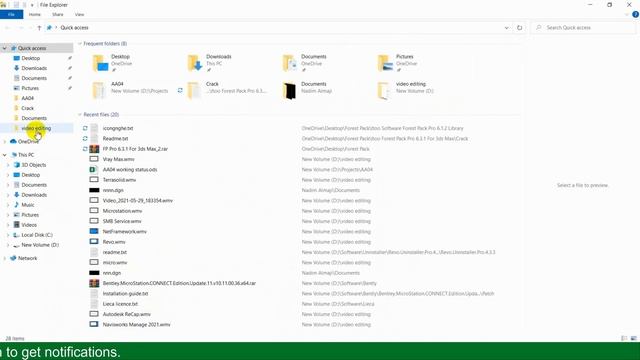Select Terrasolid.wmv in recent files

pos(119,180)
